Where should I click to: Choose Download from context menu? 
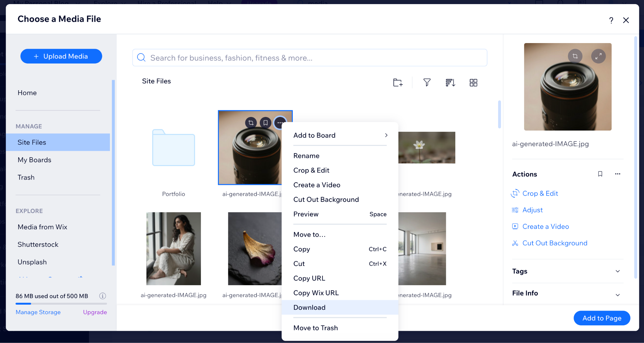340,307
